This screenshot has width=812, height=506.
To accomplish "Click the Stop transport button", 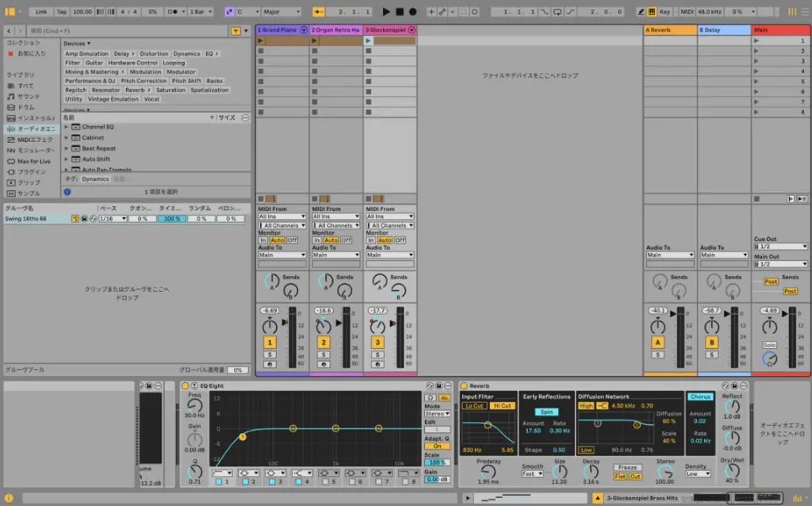I will (x=400, y=11).
